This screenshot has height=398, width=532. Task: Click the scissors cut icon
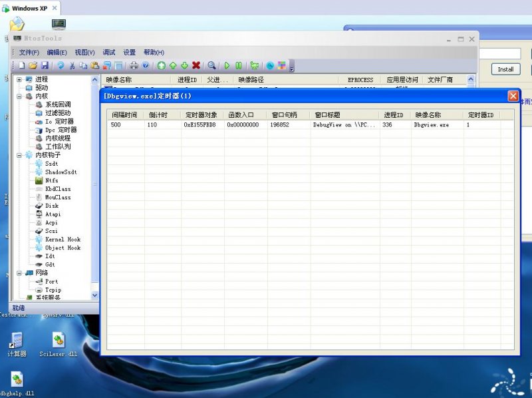coord(72,65)
